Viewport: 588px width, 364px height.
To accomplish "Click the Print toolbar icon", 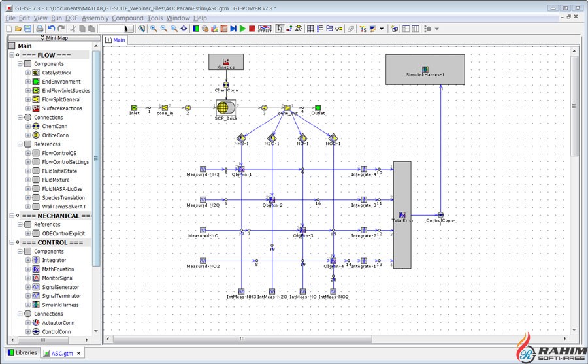I will 39,29.
